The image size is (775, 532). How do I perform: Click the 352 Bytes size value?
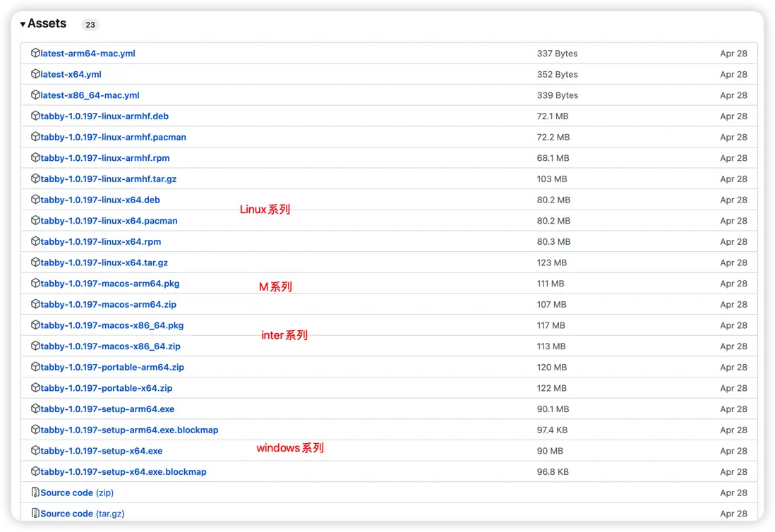[557, 75]
